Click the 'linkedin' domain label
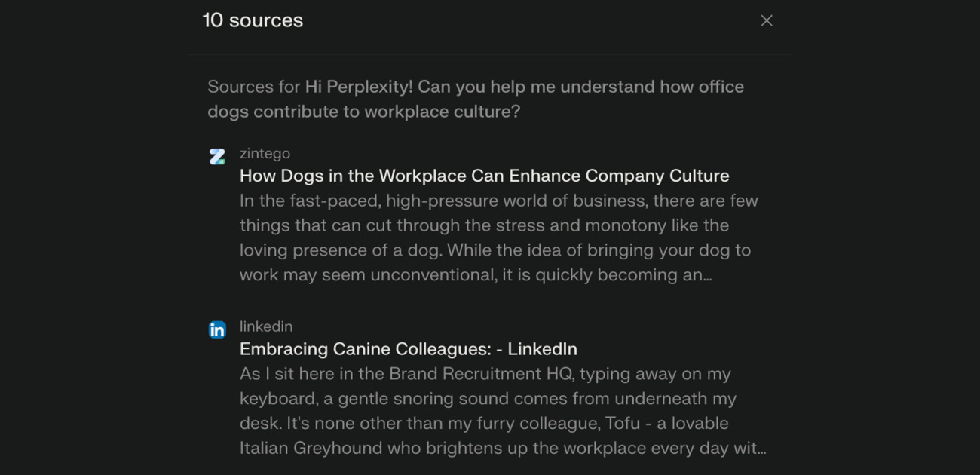Screen dimensions: 980x475 (x=265, y=326)
